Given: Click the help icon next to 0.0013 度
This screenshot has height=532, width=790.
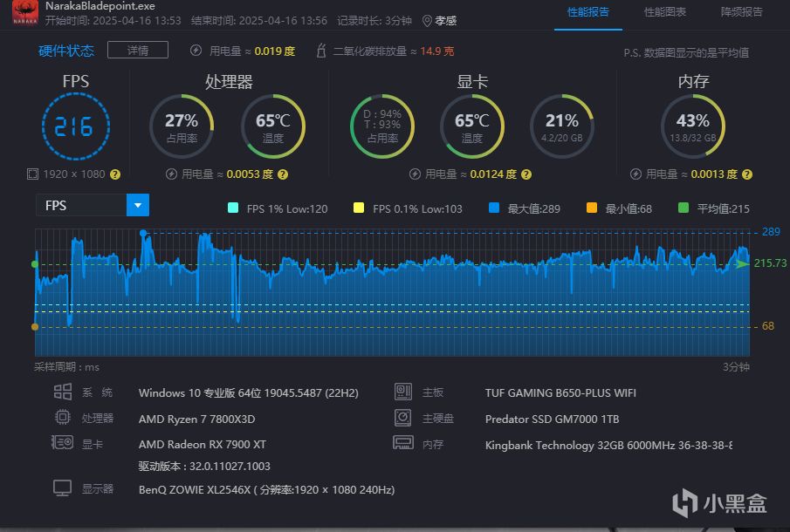Looking at the screenshot, I should 747,174.
